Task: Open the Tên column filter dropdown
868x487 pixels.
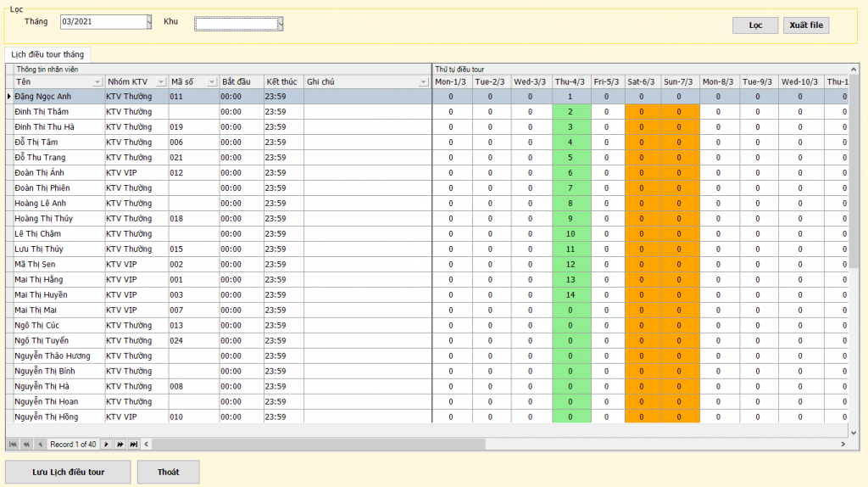Action: click(x=97, y=82)
